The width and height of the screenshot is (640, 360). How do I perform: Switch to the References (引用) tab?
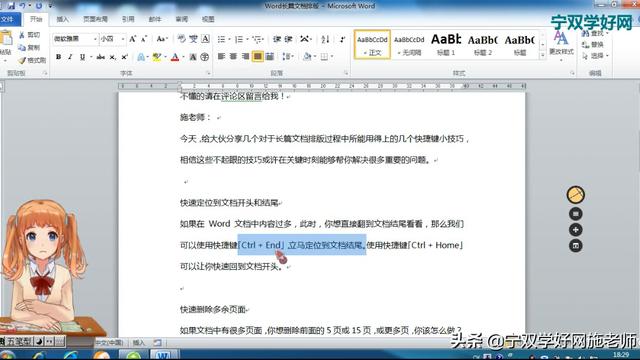click(x=128, y=19)
